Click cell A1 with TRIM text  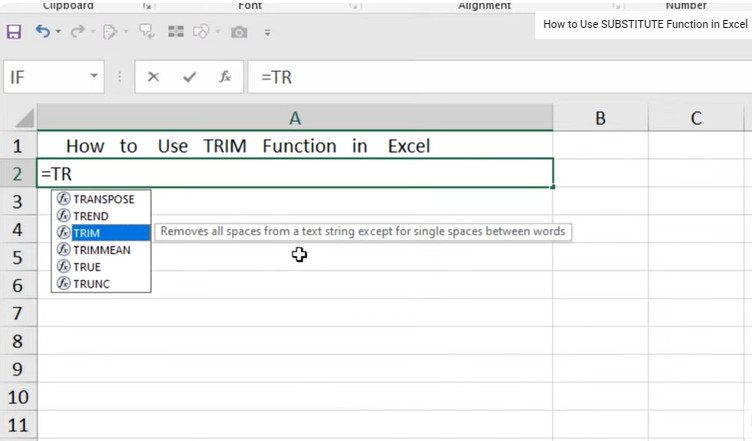(295, 146)
